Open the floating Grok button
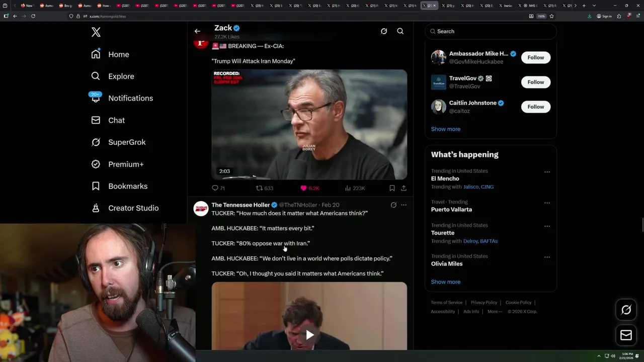Image resolution: width=644 pixels, height=362 pixels. [626, 310]
